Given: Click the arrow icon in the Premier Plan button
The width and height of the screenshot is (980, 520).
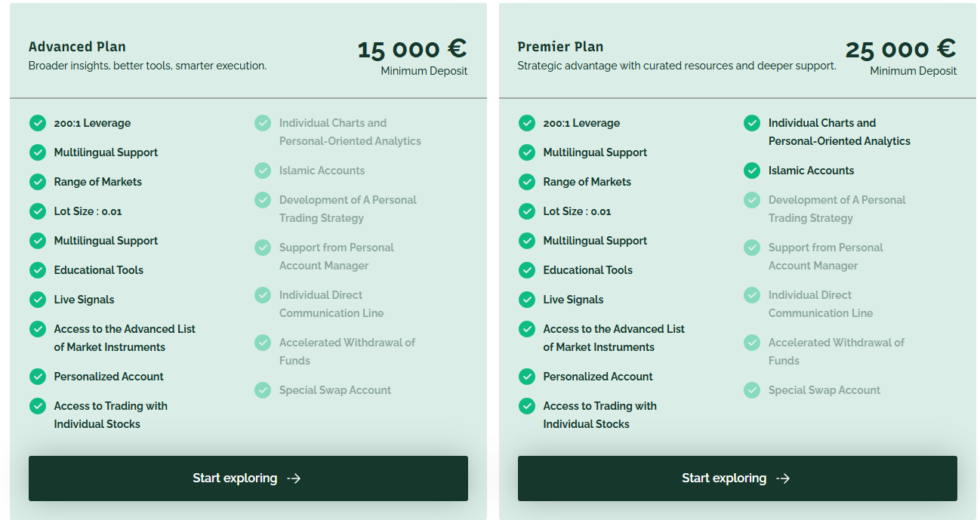Looking at the screenshot, I should pyautogui.click(x=784, y=478).
